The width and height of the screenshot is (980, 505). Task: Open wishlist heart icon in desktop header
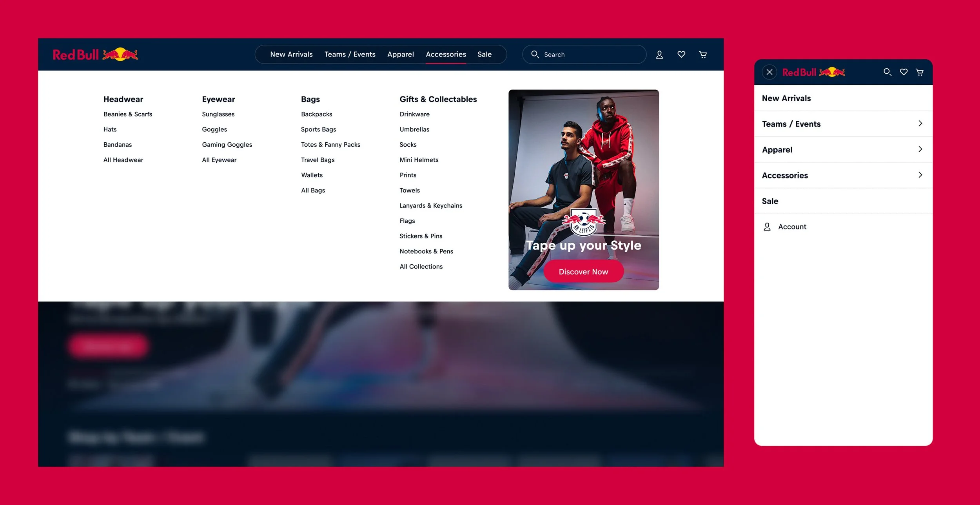coord(681,54)
